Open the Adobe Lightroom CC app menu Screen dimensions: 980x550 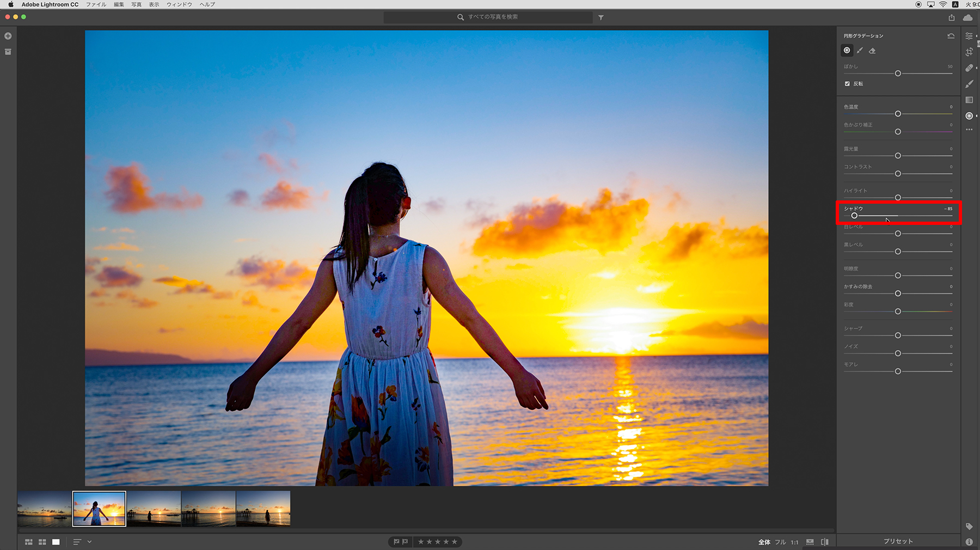50,4
